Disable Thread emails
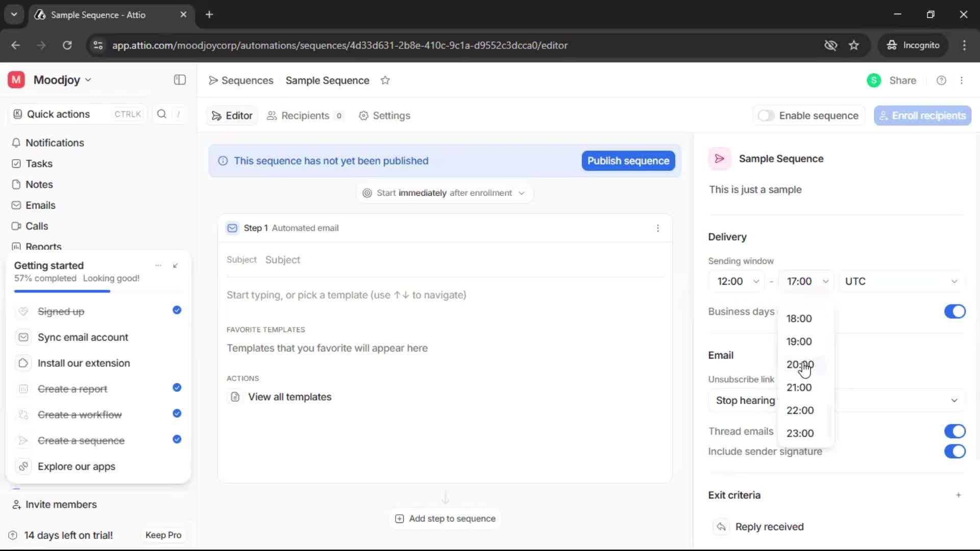This screenshot has width=980, height=551. [954, 431]
